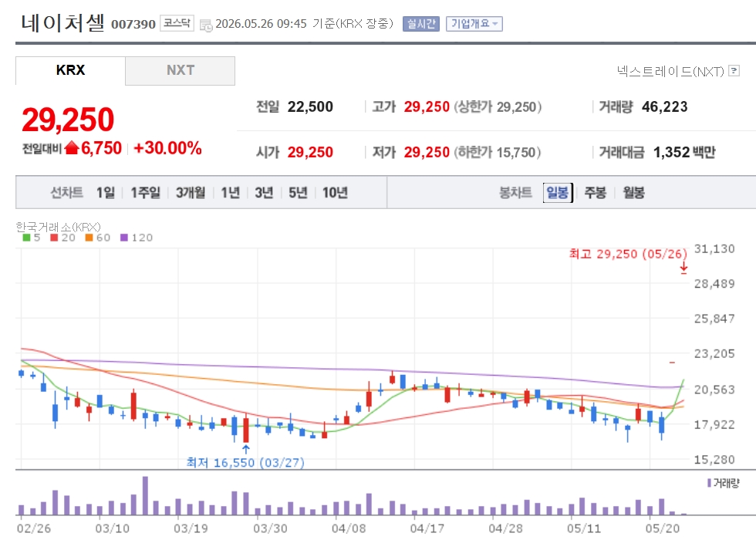The height and width of the screenshot is (550, 756).
Task: Open the 기업개요 dropdown
Action: coord(474,24)
